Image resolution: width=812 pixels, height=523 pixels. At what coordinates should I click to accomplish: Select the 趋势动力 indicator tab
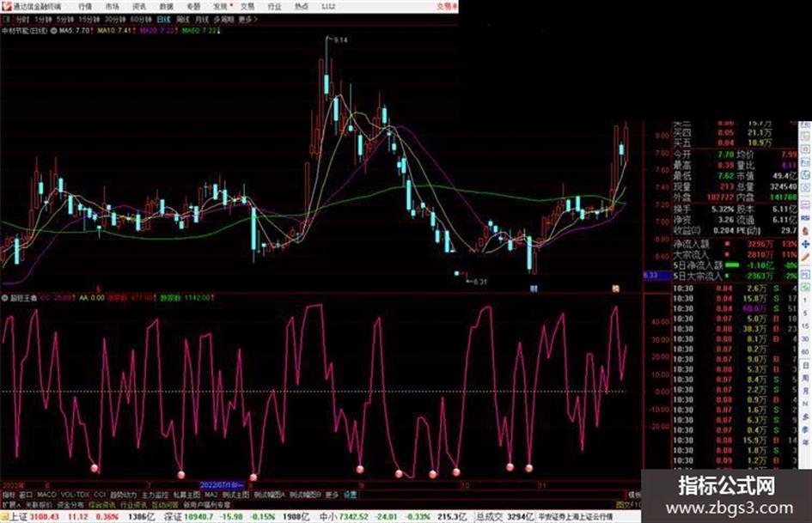[x=124, y=495]
